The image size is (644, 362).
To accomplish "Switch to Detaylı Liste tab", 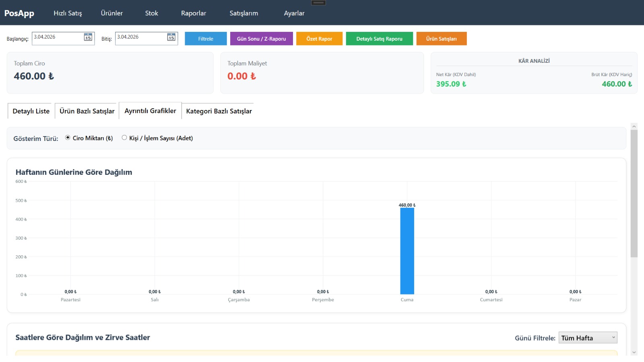I will coord(31,111).
